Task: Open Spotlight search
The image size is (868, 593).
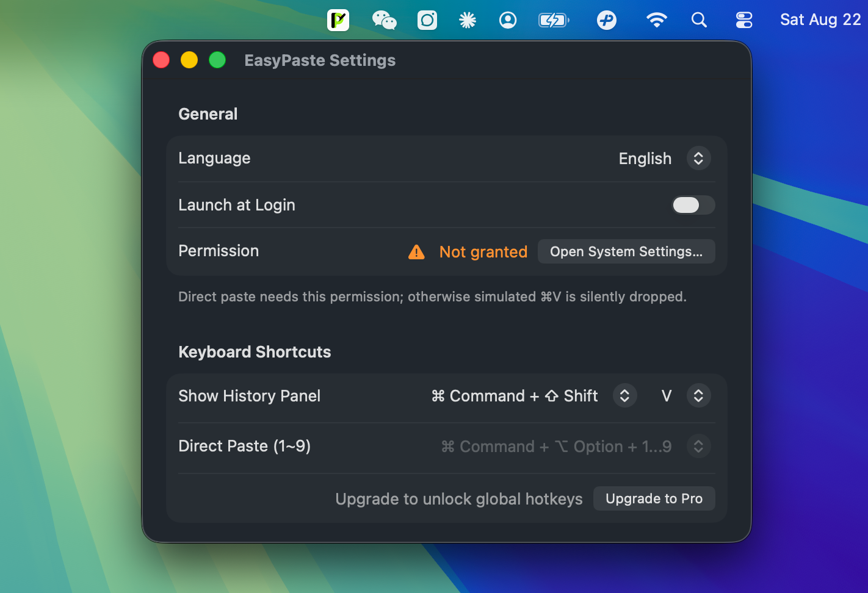Action: (699, 20)
